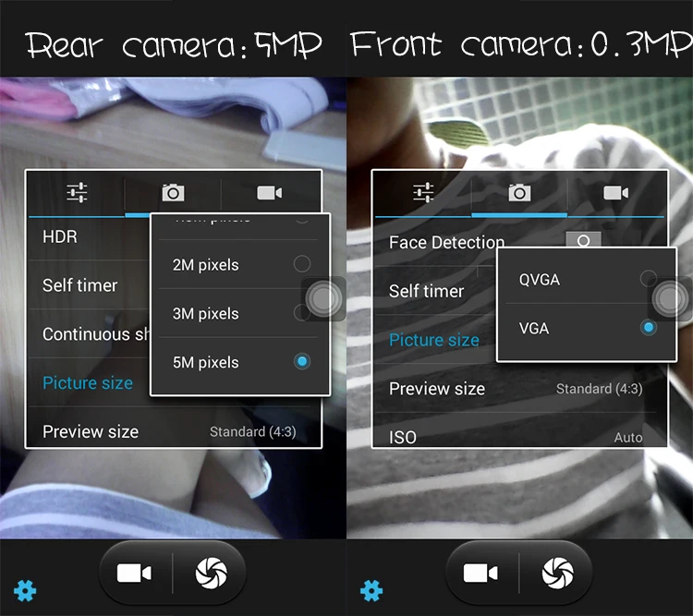Tap front camera video record button
The image size is (693, 616).
tap(480, 574)
